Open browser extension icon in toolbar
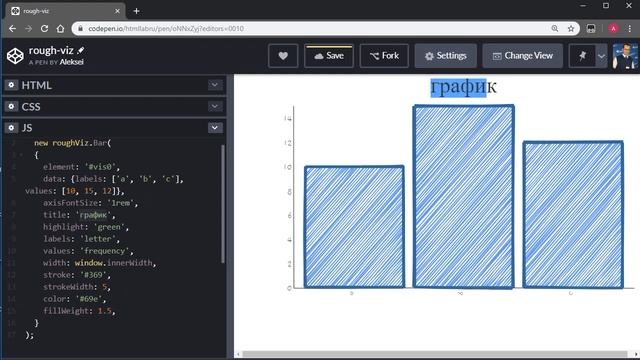 (x=591, y=29)
